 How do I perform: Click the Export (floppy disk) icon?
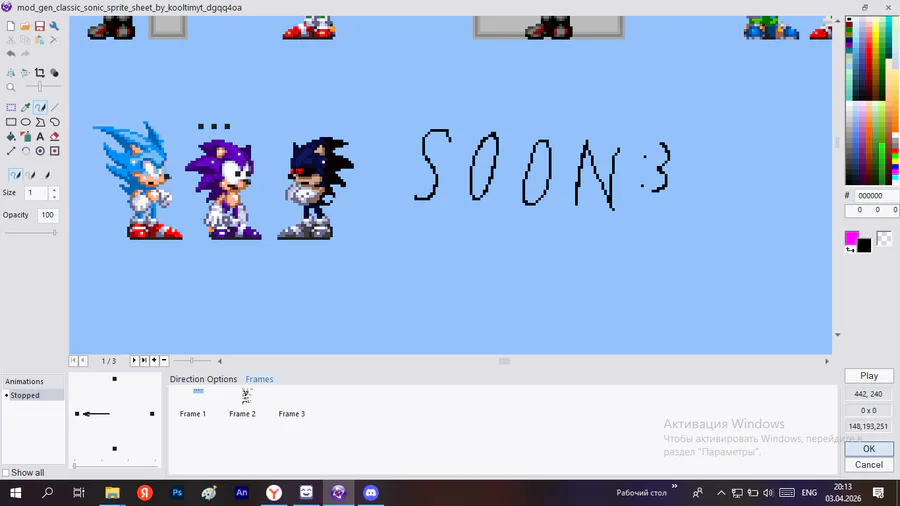[40, 26]
